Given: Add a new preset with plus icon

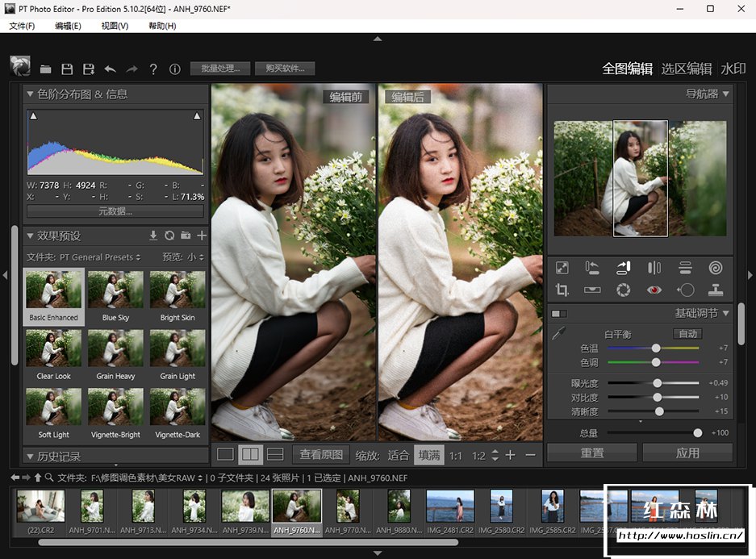Looking at the screenshot, I should pyautogui.click(x=201, y=236).
